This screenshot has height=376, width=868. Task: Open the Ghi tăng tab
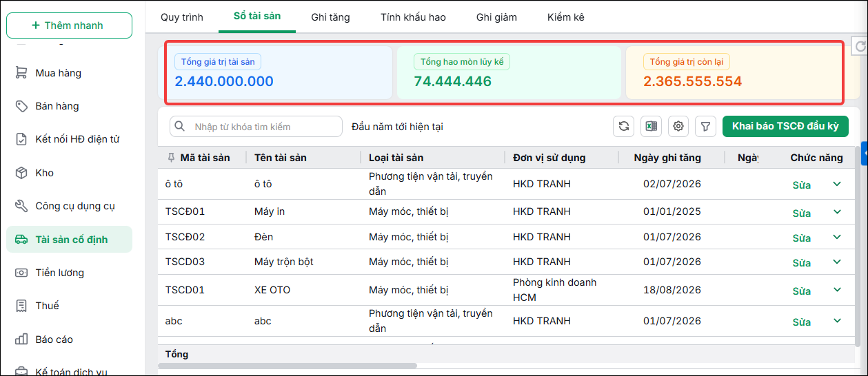[330, 17]
